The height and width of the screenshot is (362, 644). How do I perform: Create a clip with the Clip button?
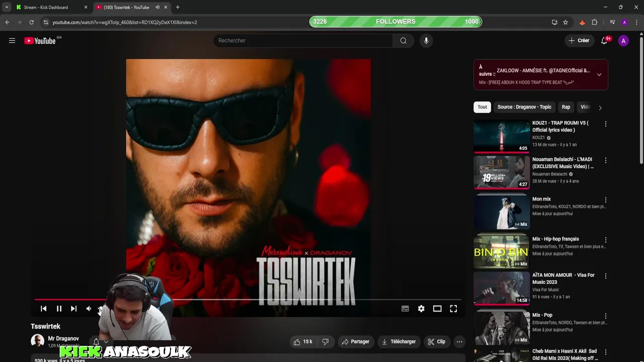click(436, 342)
